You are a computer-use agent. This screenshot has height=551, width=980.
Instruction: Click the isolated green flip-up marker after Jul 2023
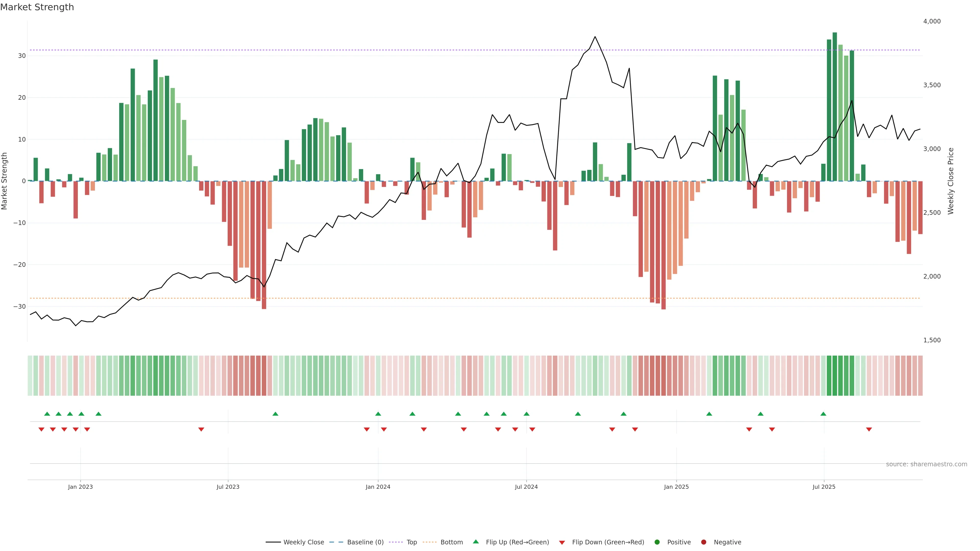pos(275,414)
